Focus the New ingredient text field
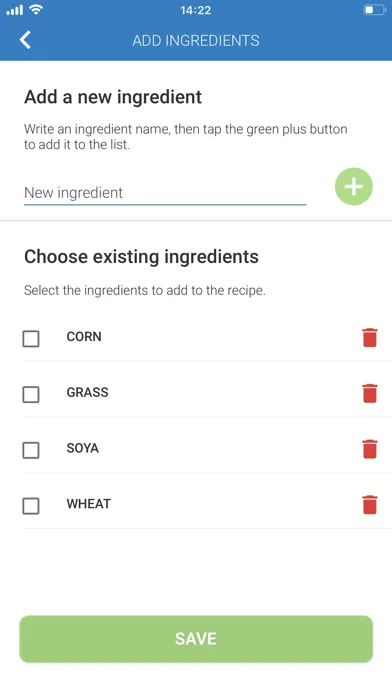Viewport: 392px width, 696px height. coord(165,193)
